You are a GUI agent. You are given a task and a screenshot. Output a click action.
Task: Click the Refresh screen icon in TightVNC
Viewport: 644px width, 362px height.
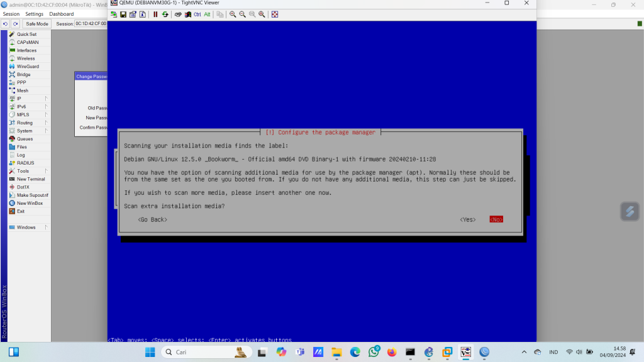[x=165, y=14]
